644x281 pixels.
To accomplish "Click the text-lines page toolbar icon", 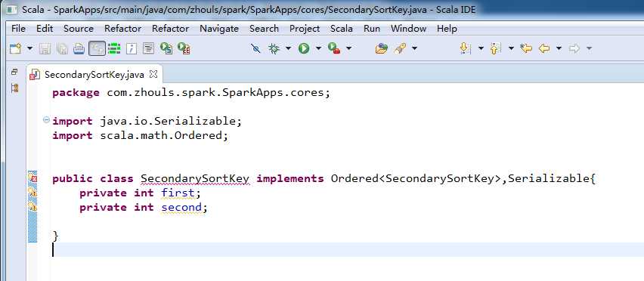I will point(148,49).
